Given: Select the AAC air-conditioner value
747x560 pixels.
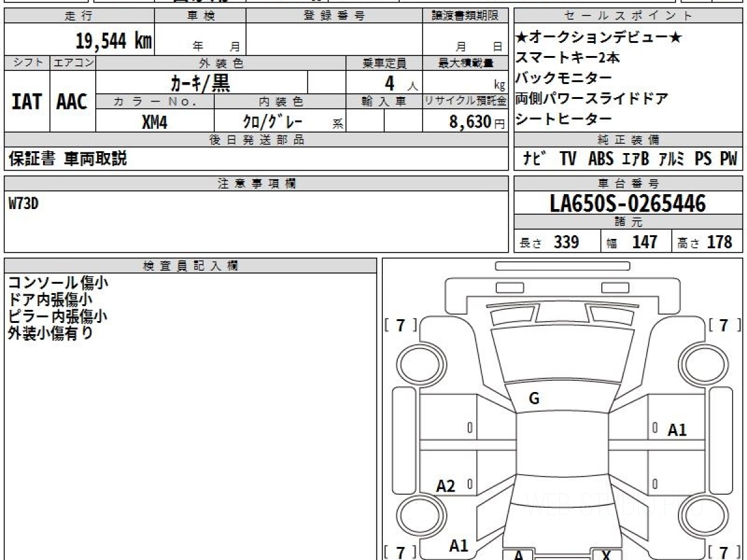Looking at the screenshot, I should tap(72, 101).
